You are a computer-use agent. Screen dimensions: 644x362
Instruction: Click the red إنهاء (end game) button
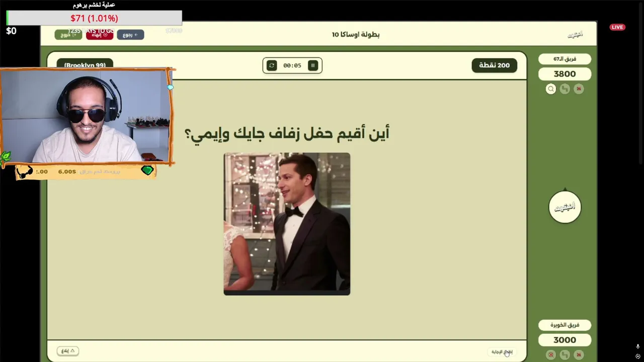pyautogui.click(x=100, y=35)
